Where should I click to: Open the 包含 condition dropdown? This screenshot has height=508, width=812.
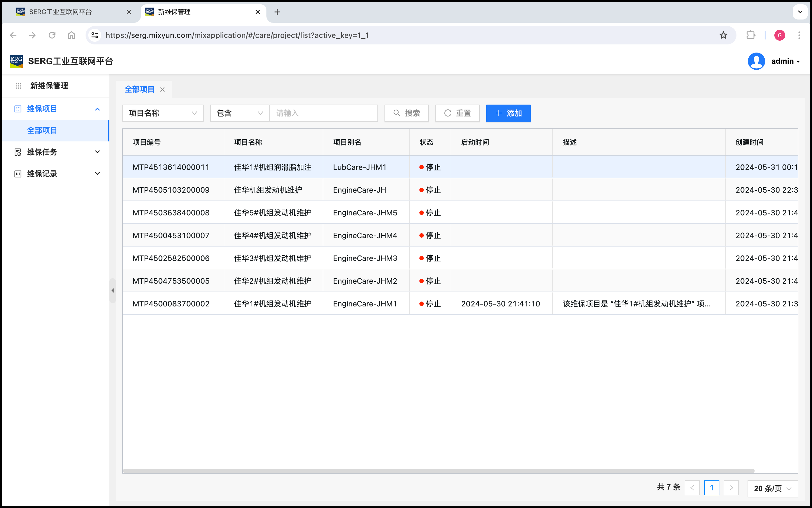[x=239, y=113]
